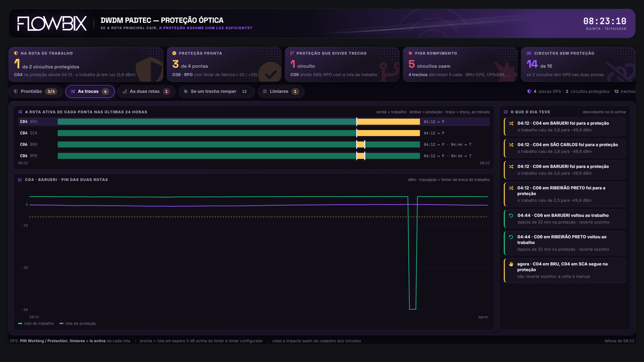Viewport: 644px width, 362px height.
Task: Open the Circuitos sem proteção card
Action: point(578,64)
